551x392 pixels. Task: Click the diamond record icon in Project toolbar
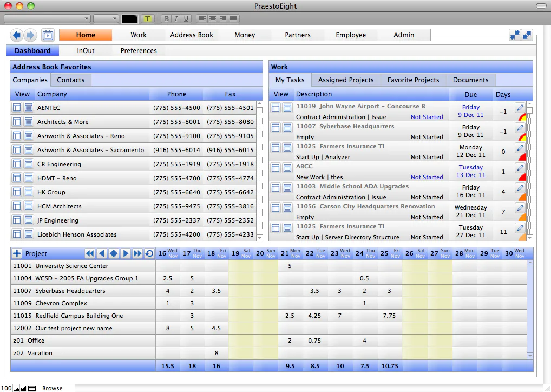tap(113, 253)
